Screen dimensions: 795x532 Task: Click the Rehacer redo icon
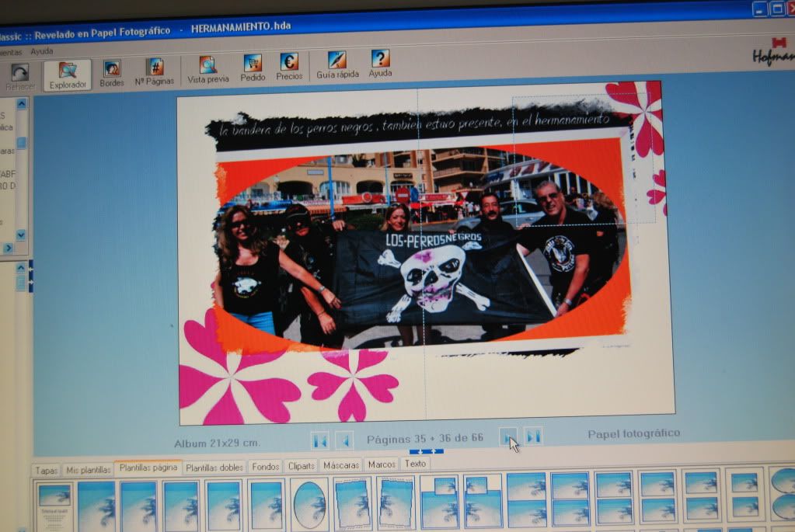tap(19, 77)
